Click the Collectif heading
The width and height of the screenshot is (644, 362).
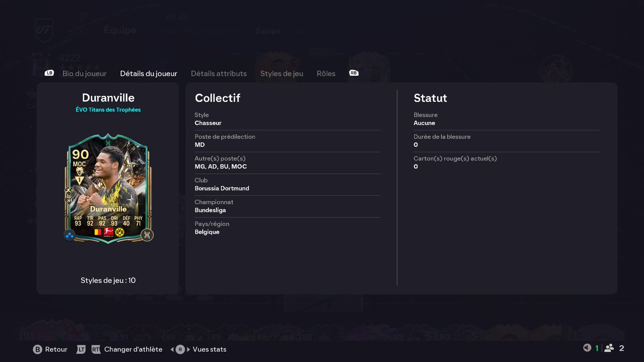pos(217,98)
